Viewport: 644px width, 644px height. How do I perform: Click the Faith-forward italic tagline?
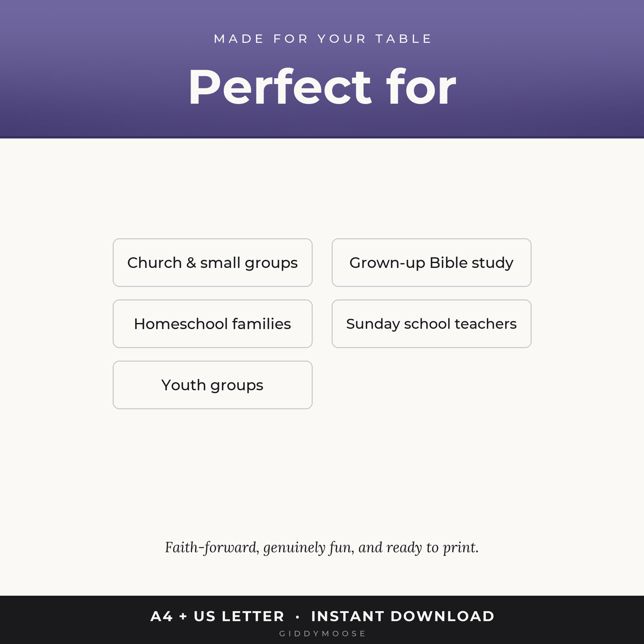(x=321, y=547)
